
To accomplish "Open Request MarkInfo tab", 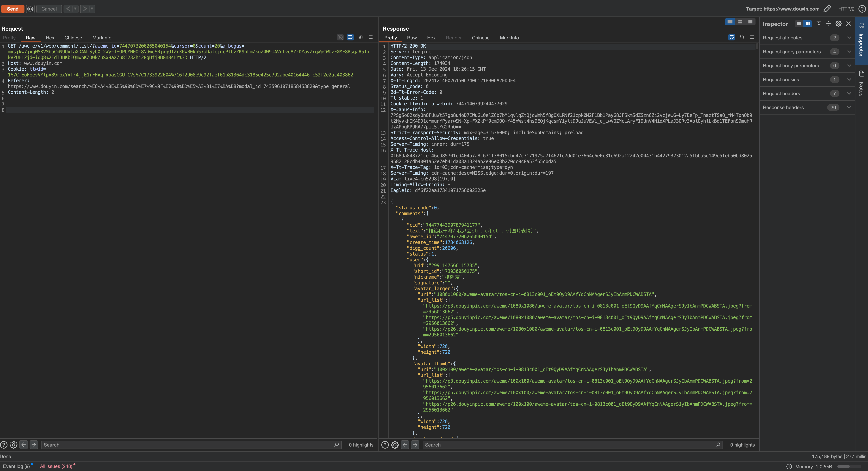I will tap(102, 38).
